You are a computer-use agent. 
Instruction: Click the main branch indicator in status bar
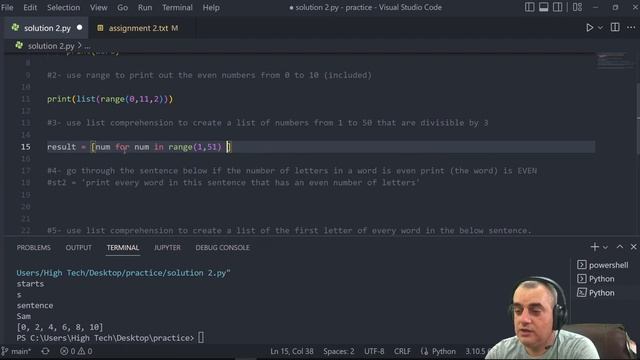pos(16,351)
